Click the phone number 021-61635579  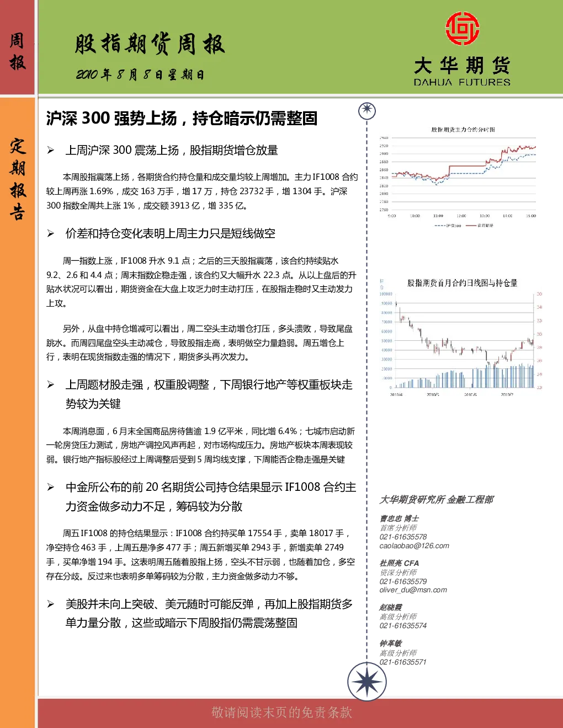tap(403, 581)
